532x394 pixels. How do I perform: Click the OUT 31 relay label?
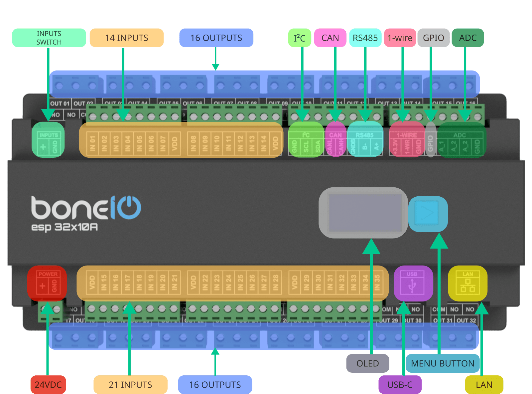click(443, 320)
